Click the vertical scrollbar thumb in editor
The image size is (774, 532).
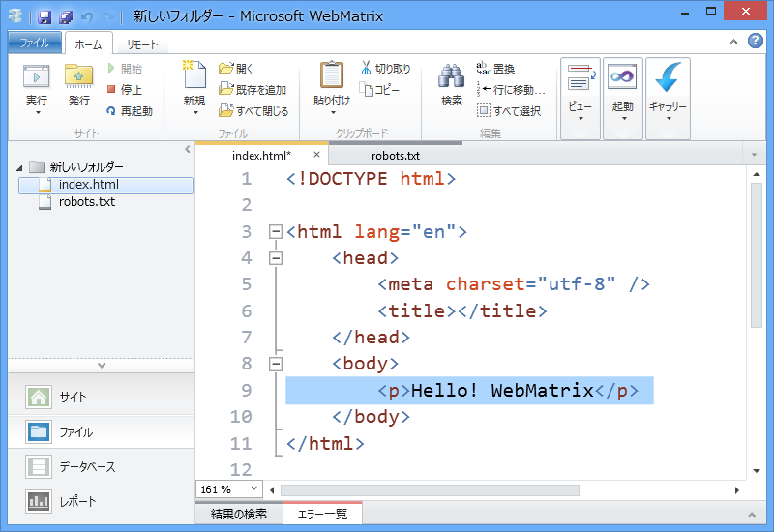click(x=757, y=255)
